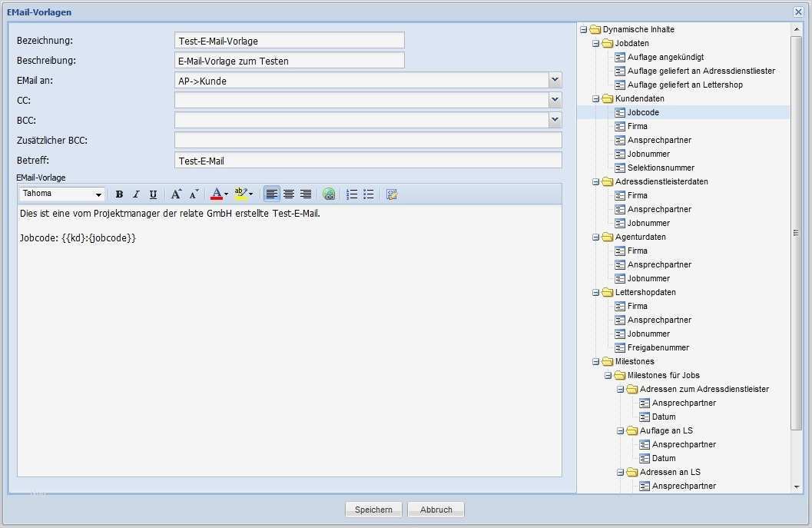Select Auflage geliefert an Lettershop item
812x528 pixels.
(x=685, y=85)
